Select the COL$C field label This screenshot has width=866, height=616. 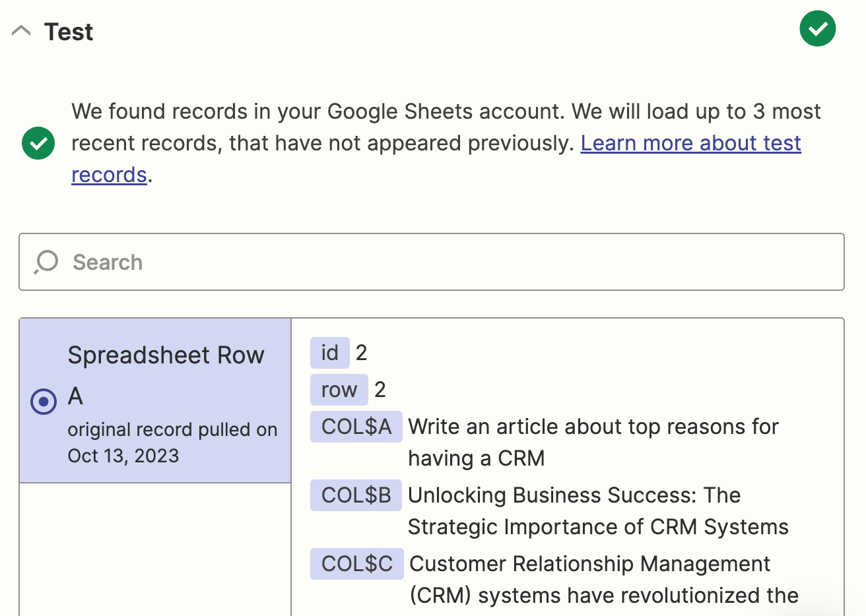356,564
